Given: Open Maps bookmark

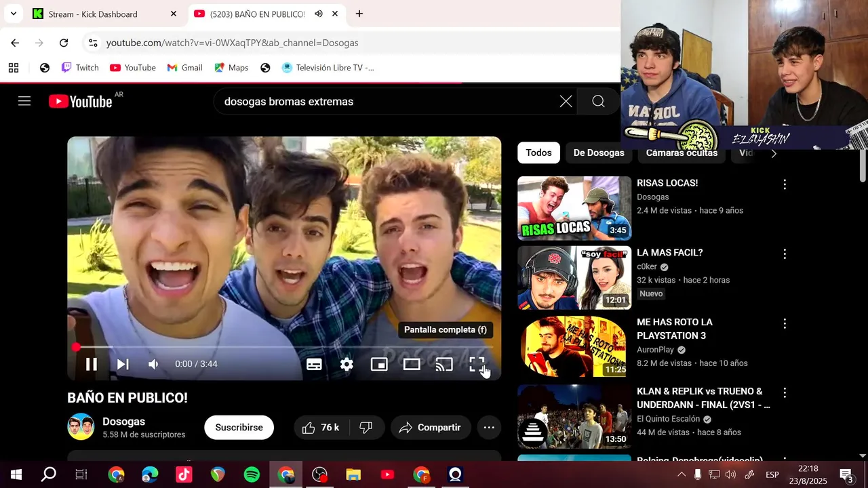Looking at the screenshot, I should pyautogui.click(x=231, y=68).
